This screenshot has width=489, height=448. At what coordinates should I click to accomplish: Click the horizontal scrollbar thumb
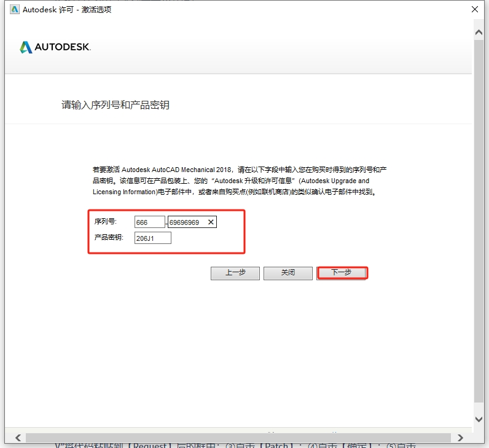click(238, 438)
